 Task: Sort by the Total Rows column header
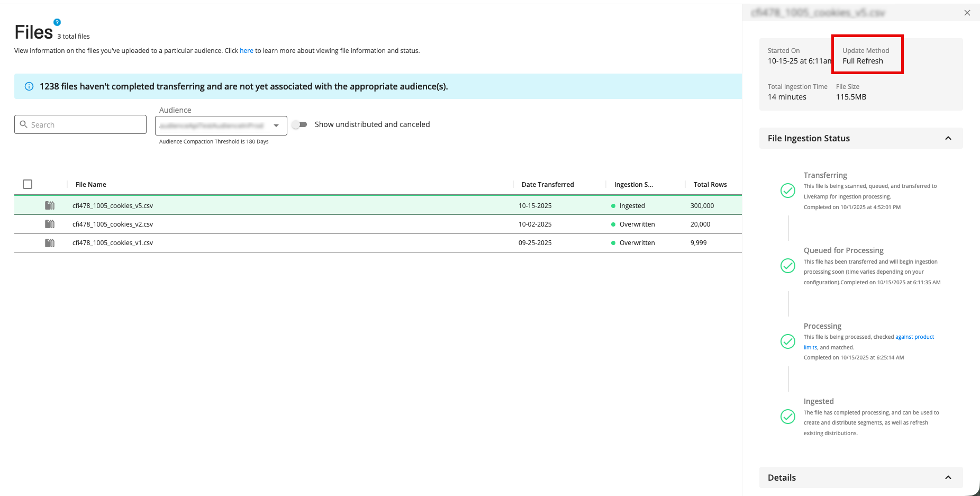click(710, 184)
